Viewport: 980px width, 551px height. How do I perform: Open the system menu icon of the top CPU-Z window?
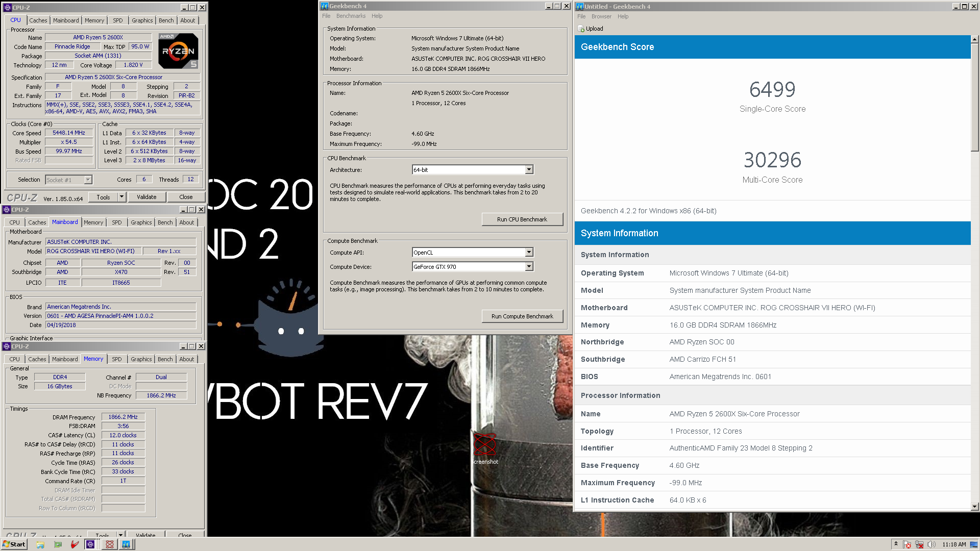7,7
